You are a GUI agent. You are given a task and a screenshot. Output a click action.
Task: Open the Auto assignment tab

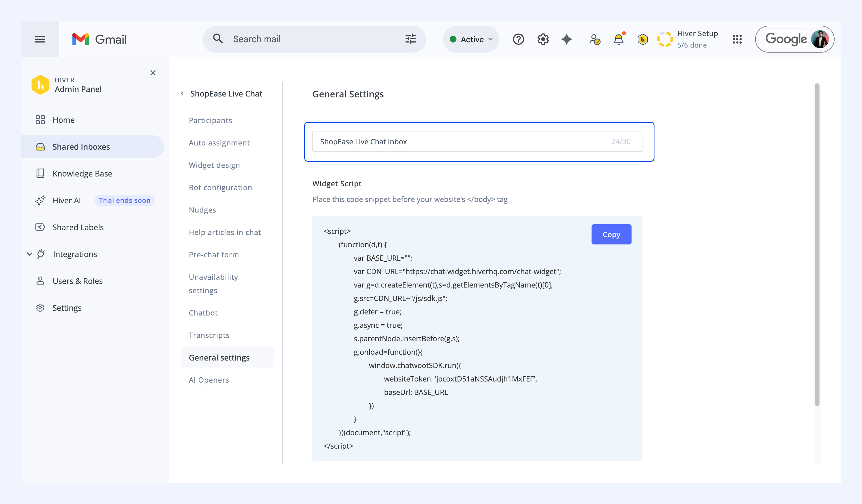(219, 143)
